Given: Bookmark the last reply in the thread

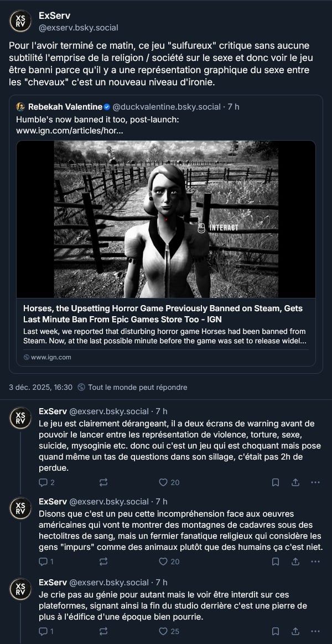Looking at the screenshot, I should pyautogui.click(x=276, y=631).
